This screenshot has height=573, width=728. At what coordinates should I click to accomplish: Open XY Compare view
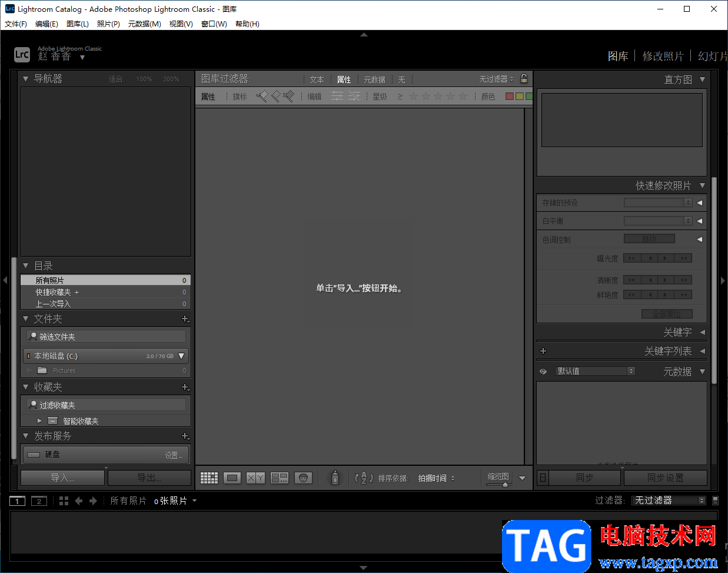pyautogui.click(x=255, y=478)
